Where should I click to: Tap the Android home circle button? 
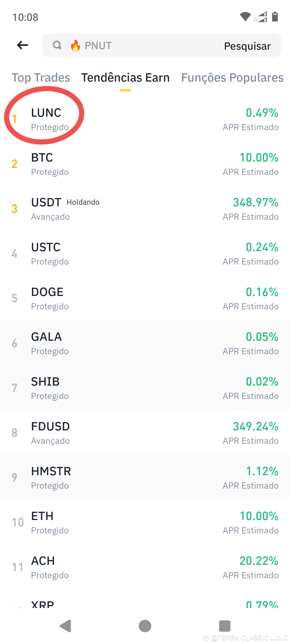pyautogui.click(x=145, y=626)
